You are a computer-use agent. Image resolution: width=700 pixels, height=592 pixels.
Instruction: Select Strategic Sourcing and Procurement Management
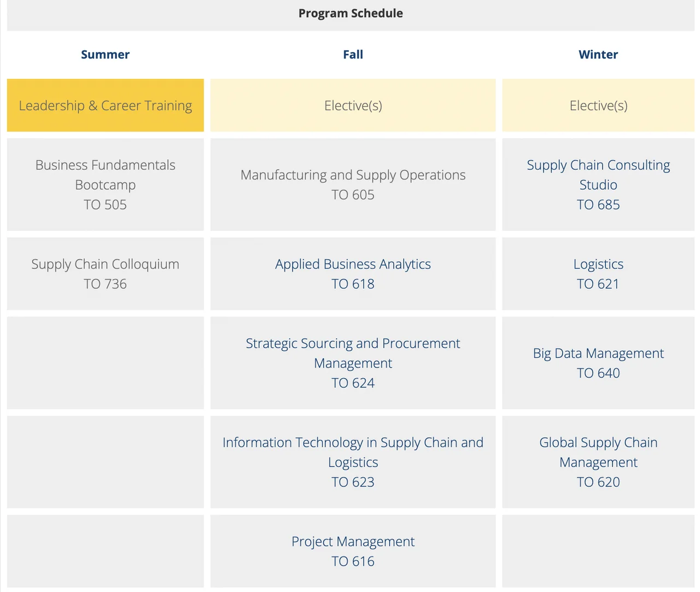point(353,344)
